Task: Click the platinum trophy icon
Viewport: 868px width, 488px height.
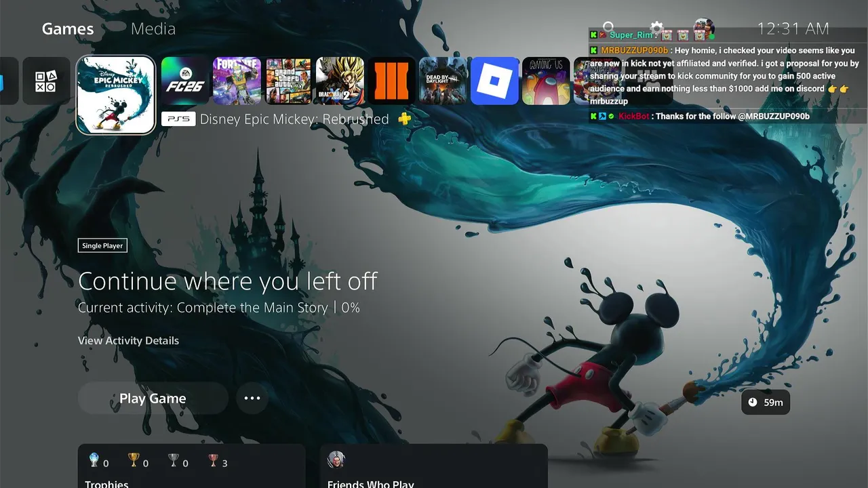Action: pyautogui.click(x=94, y=462)
